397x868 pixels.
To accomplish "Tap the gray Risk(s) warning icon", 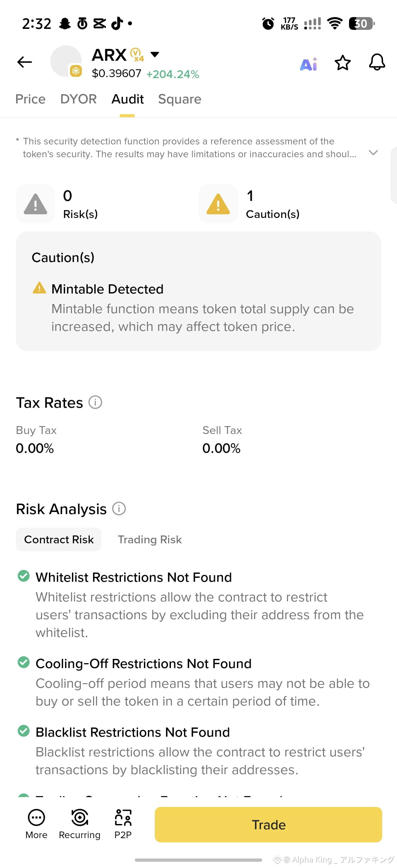I will [x=35, y=204].
